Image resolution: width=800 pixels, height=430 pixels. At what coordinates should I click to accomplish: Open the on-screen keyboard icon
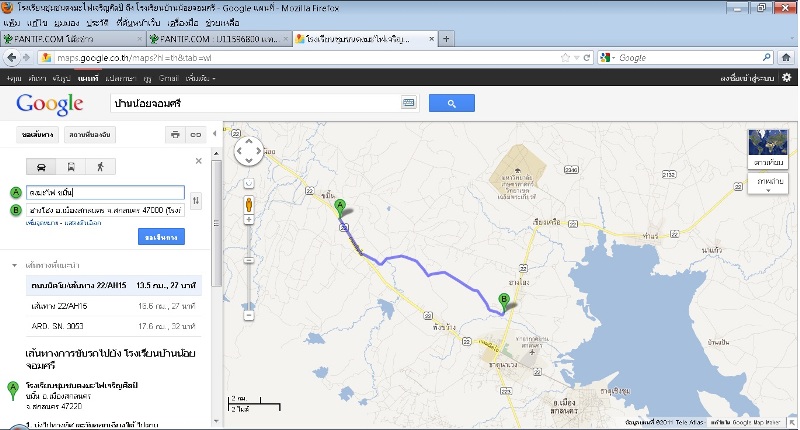tap(409, 103)
